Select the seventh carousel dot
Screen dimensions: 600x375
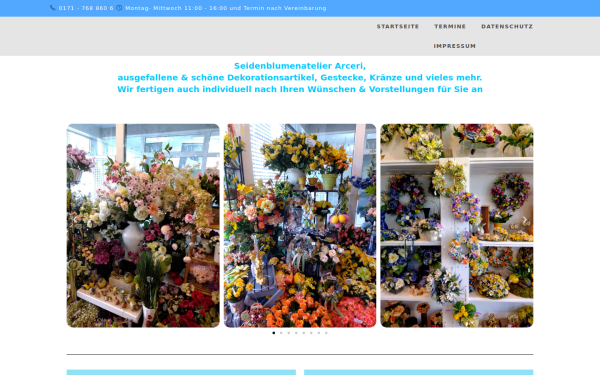319,333
